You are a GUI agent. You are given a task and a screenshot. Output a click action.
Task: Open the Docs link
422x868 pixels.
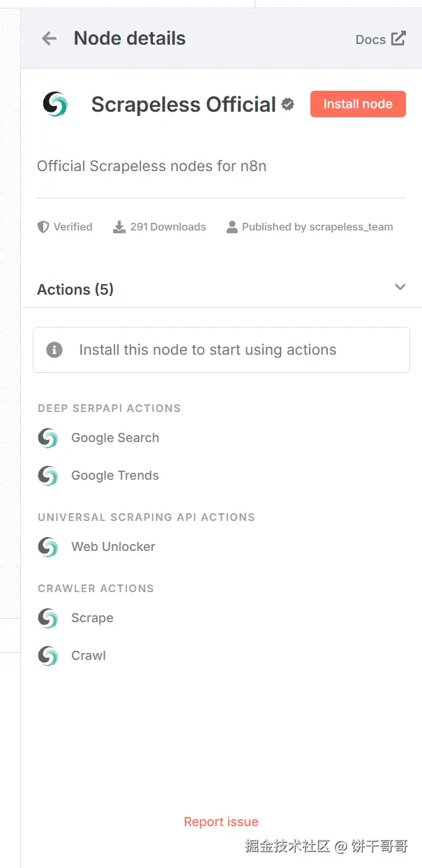click(370, 40)
